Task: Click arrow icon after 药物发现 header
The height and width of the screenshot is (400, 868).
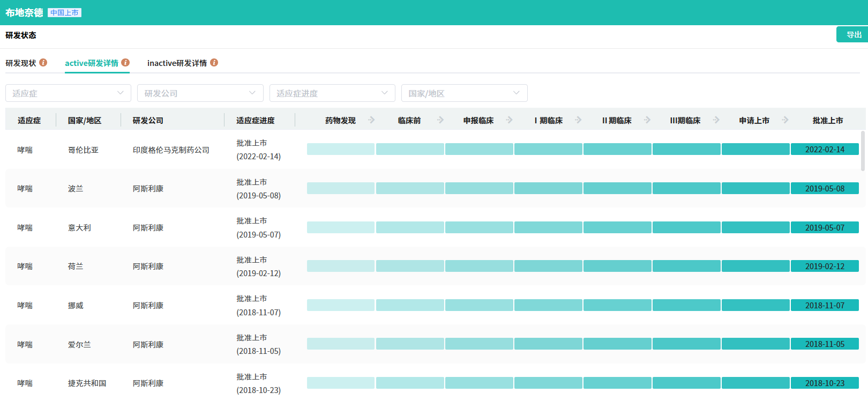Action: [371, 120]
